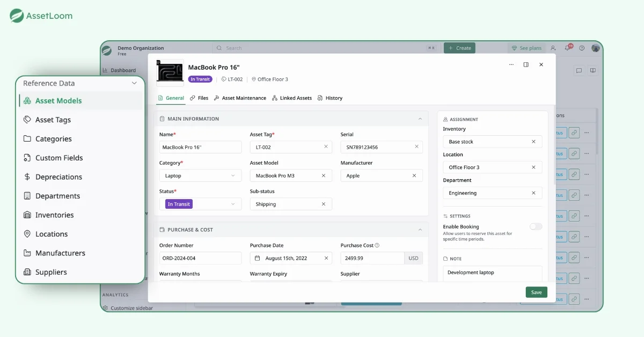Save the asset changes

click(x=536, y=292)
